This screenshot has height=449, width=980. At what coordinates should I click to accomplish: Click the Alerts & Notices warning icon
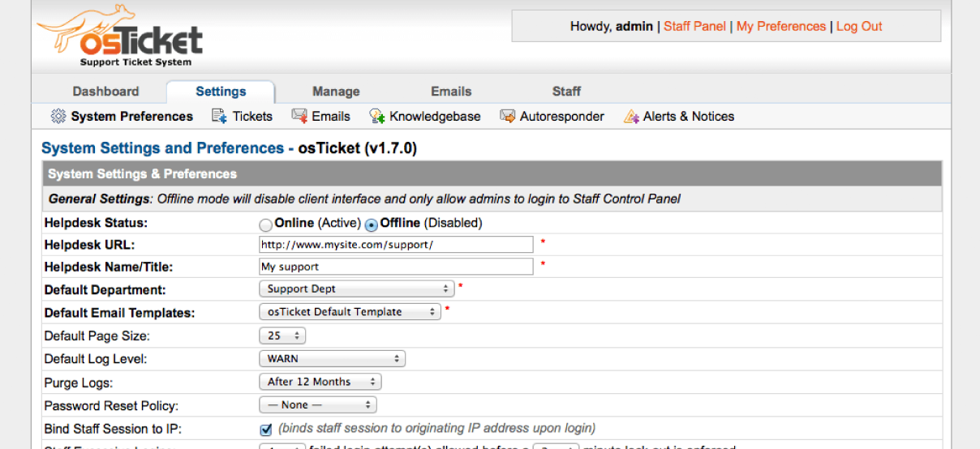[x=631, y=117]
